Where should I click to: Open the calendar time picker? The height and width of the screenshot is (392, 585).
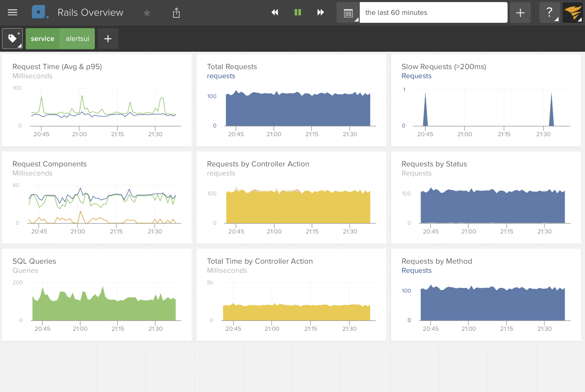tap(348, 13)
